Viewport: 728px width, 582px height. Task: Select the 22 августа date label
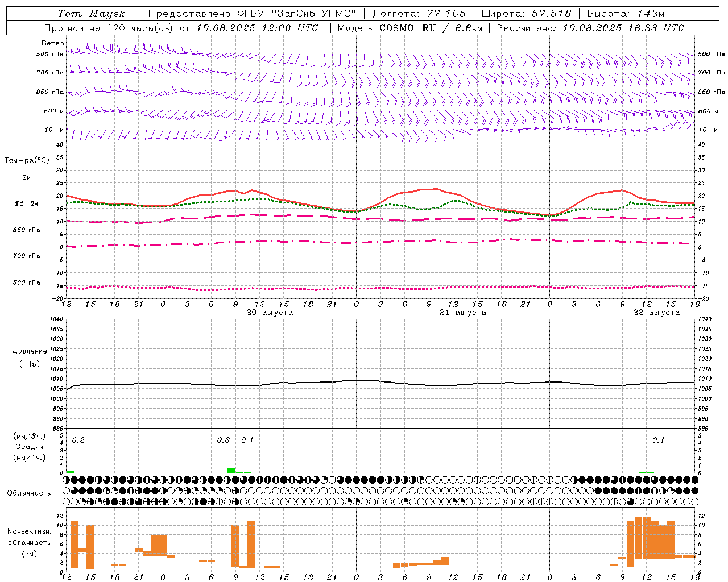[x=656, y=313]
